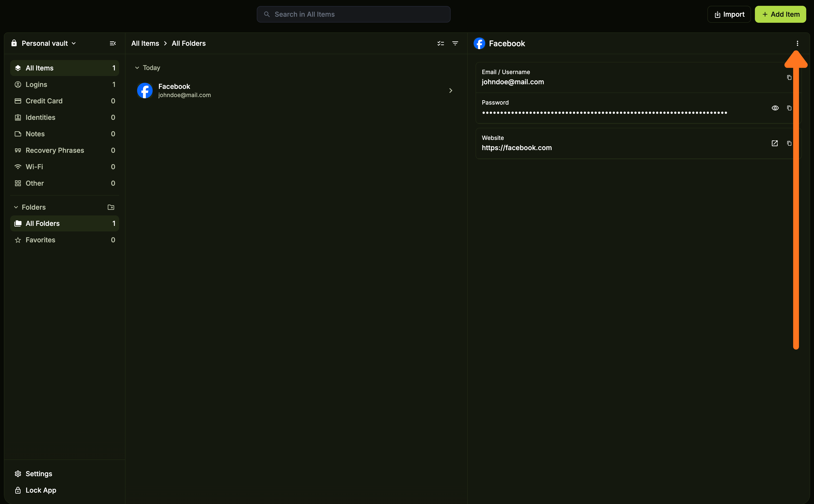Open https://facebook.com in browser
This screenshot has width=814, height=504.
(775, 143)
